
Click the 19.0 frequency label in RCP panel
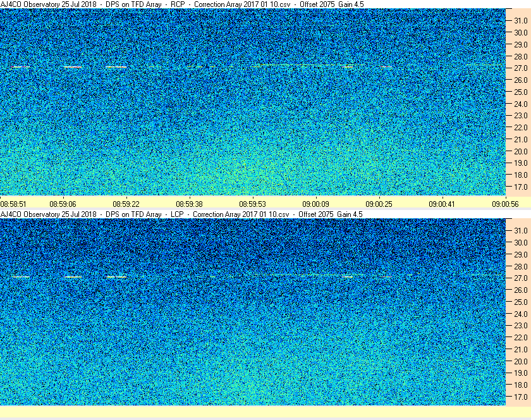point(520,163)
